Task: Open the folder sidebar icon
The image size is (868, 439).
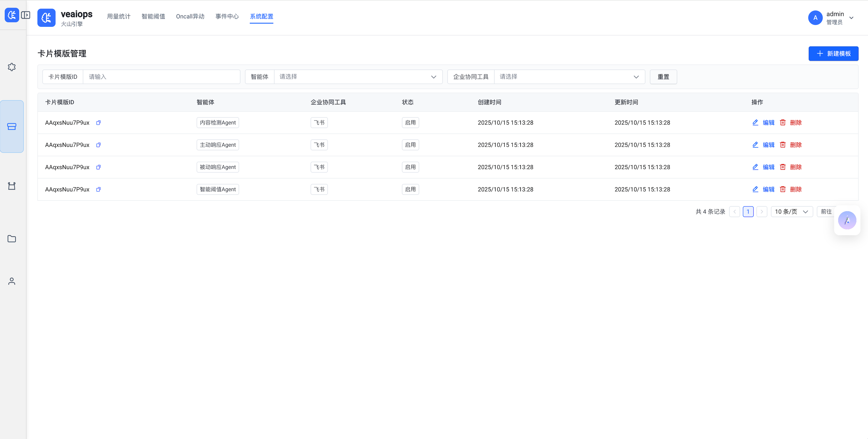Action: coord(12,239)
